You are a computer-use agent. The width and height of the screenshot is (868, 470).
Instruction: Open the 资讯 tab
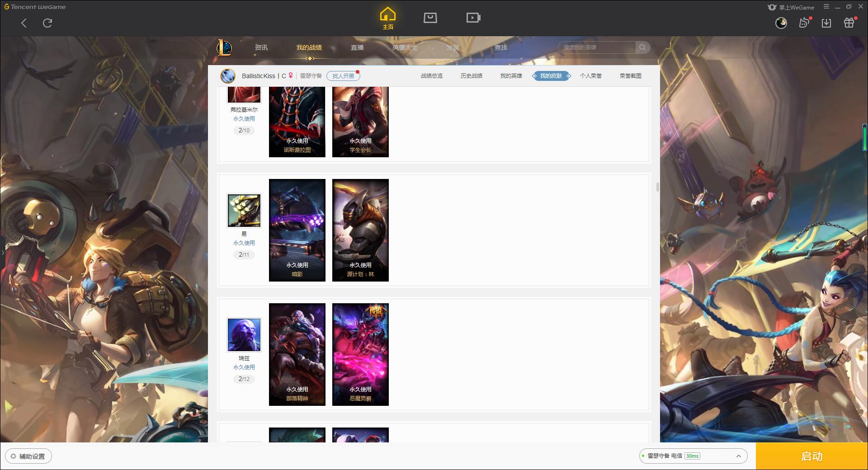[x=261, y=47]
